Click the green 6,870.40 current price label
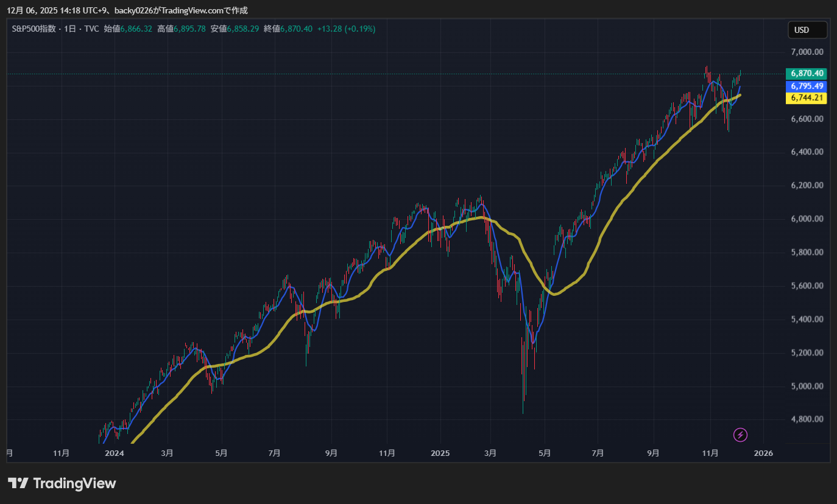Screen dimensions: 837x504 (x=807, y=73)
